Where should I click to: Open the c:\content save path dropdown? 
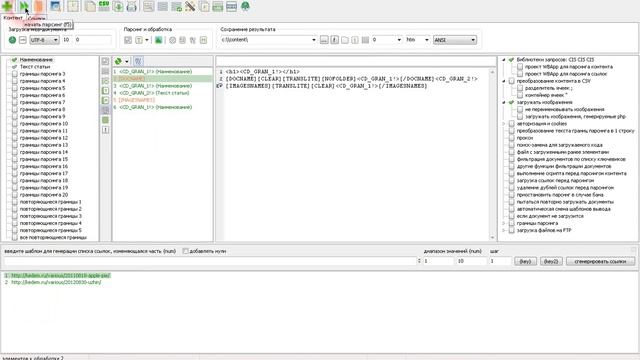pos(313,40)
